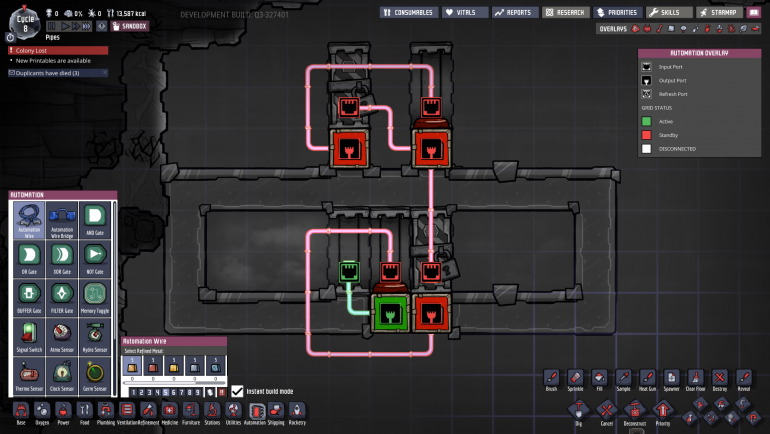Click the Automation panel vertical scrollbar
The image size is (770, 434).
coord(115,297)
